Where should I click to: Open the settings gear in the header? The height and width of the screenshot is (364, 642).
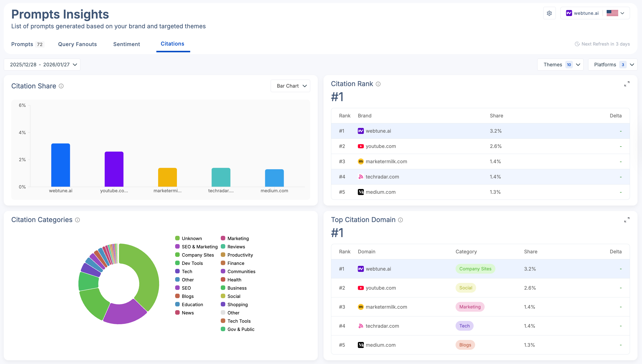tap(549, 13)
